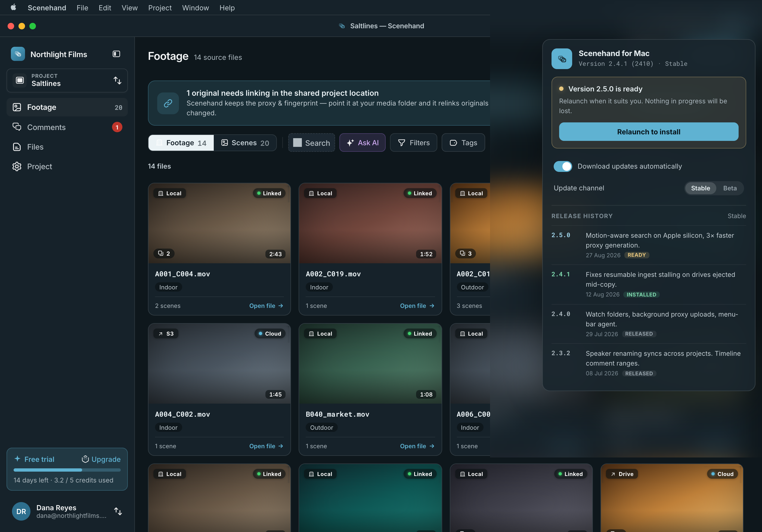The height and width of the screenshot is (532, 762).
Task: Select the Stable update channel
Action: tap(700, 188)
